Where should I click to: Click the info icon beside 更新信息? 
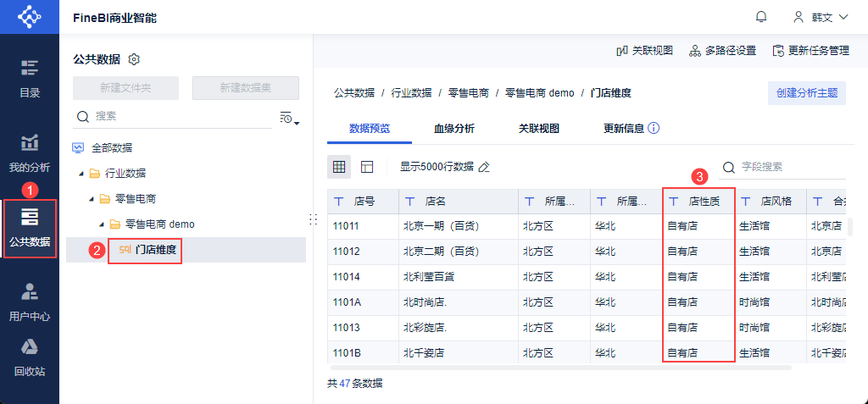click(x=654, y=129)
